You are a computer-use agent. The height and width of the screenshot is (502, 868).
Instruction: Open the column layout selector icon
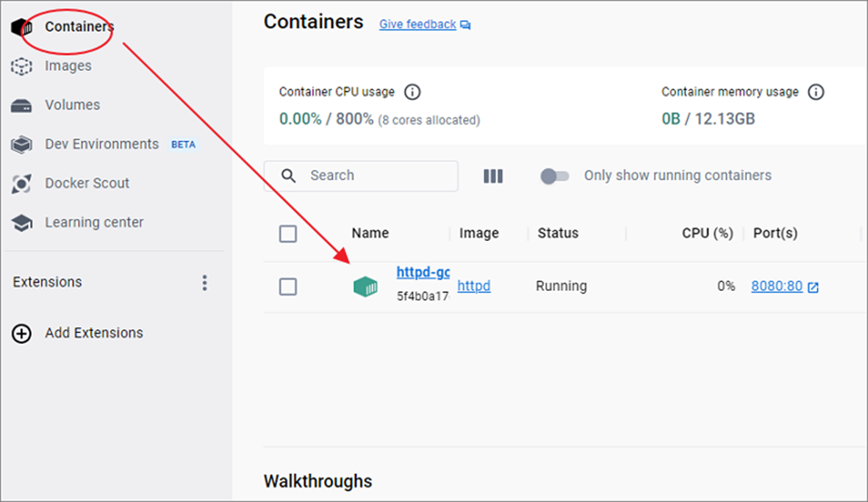tap(493, 176)
